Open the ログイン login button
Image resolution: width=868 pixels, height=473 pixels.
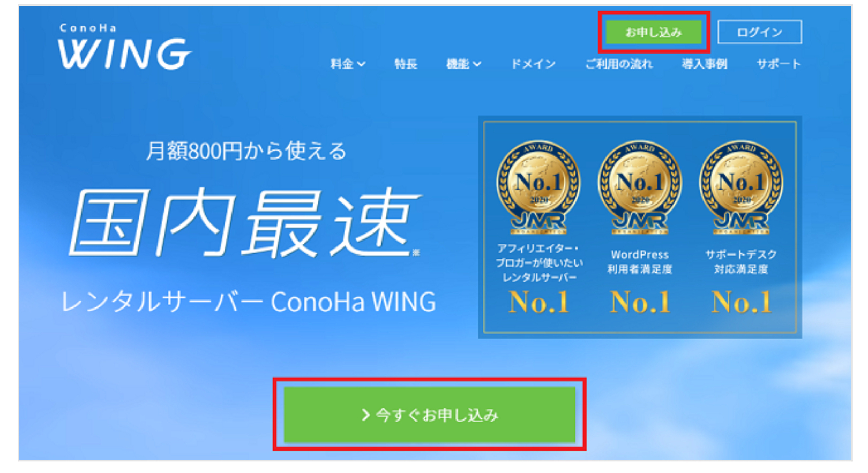[760, 32]
